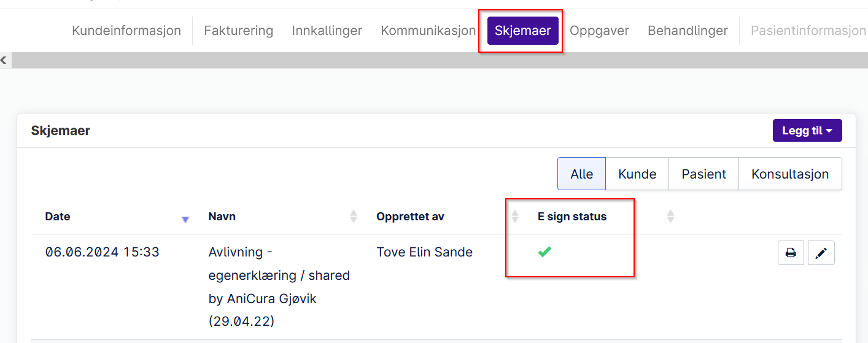Click the horizontal gray scrollbar
The image size is (868, 343).
(439, 60)
